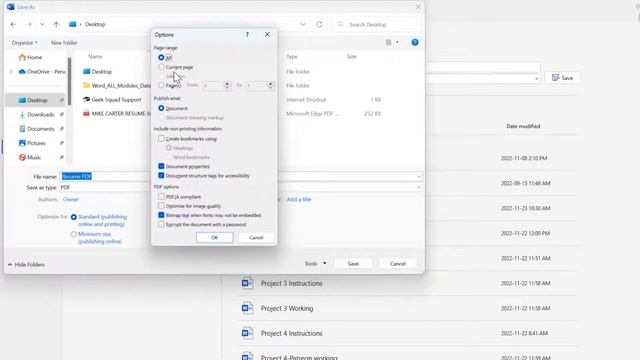640x360 pixels.
Task: Open help in Options dialog
Action: coord(247,35)
